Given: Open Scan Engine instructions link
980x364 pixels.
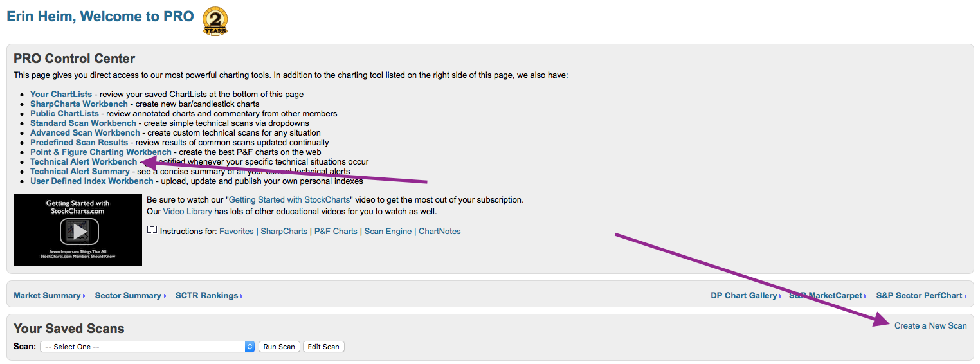Looking at the screenshot, I should click(x=388, y=231).
